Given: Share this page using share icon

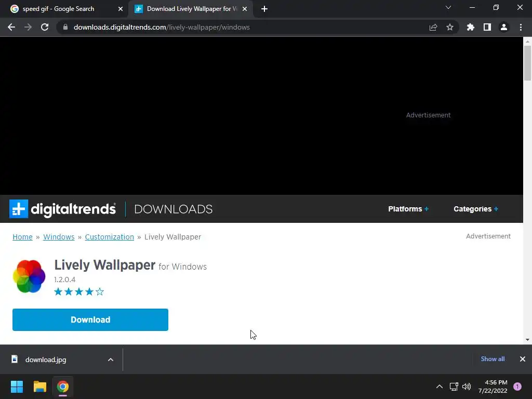Looking at the screenshot, I should click(x=433, y=27).
